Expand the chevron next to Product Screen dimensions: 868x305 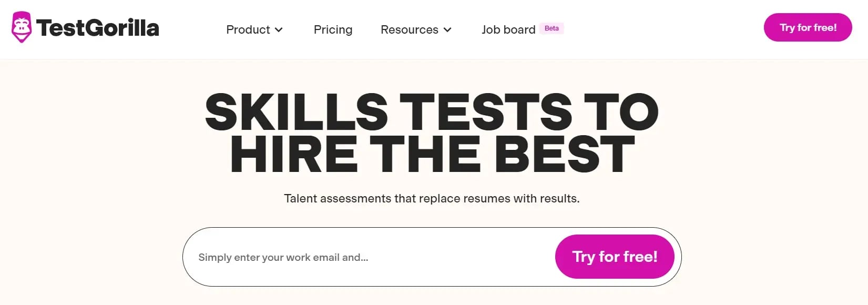click(279, 30)
